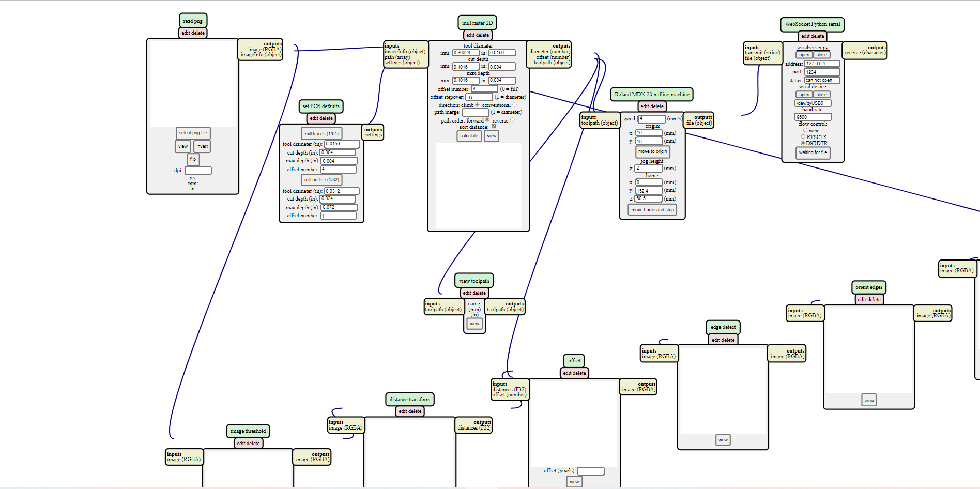Click the offset number field in mill raster
This screenshot has width=980, height=489.
484,89
